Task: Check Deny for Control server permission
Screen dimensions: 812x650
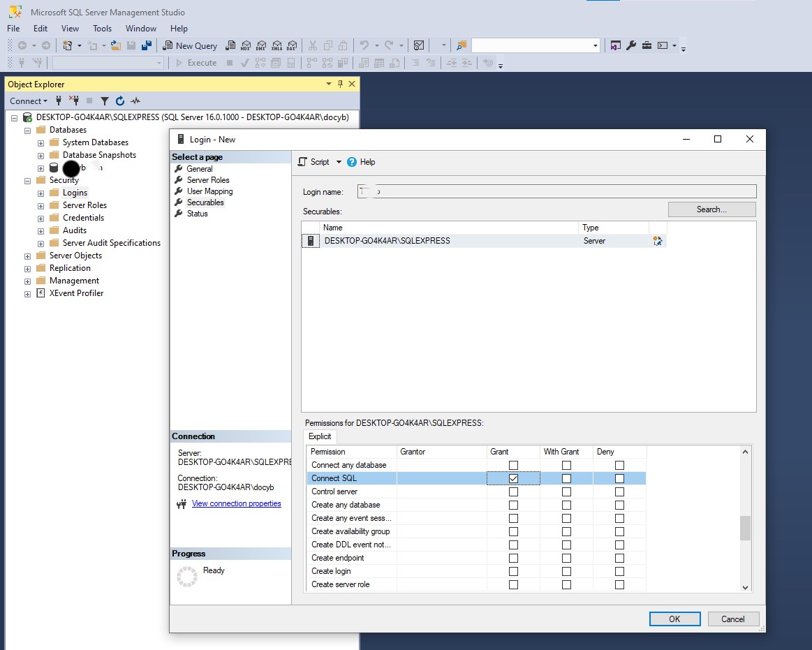Action: click(x=619, y=491)
